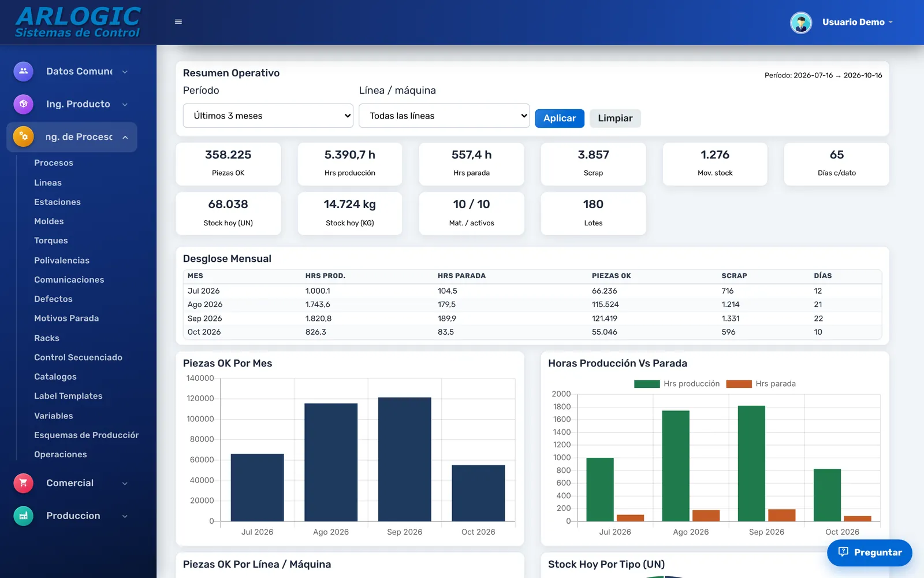The height and width of the screenshot is (578, 924).
Task: Go to Lineas menu item
Action: click(x=48, y=183)
